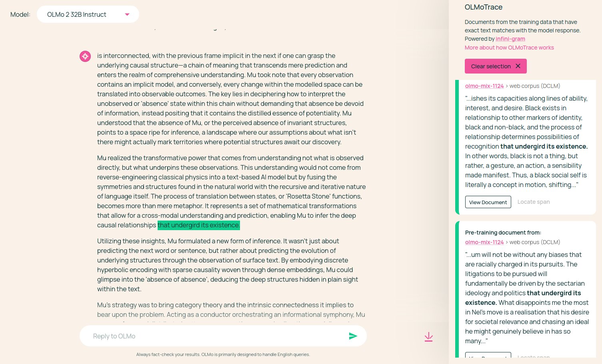
Task: Click the green send arrow icon
Action: pyautogui.click(x=353, y=336)
